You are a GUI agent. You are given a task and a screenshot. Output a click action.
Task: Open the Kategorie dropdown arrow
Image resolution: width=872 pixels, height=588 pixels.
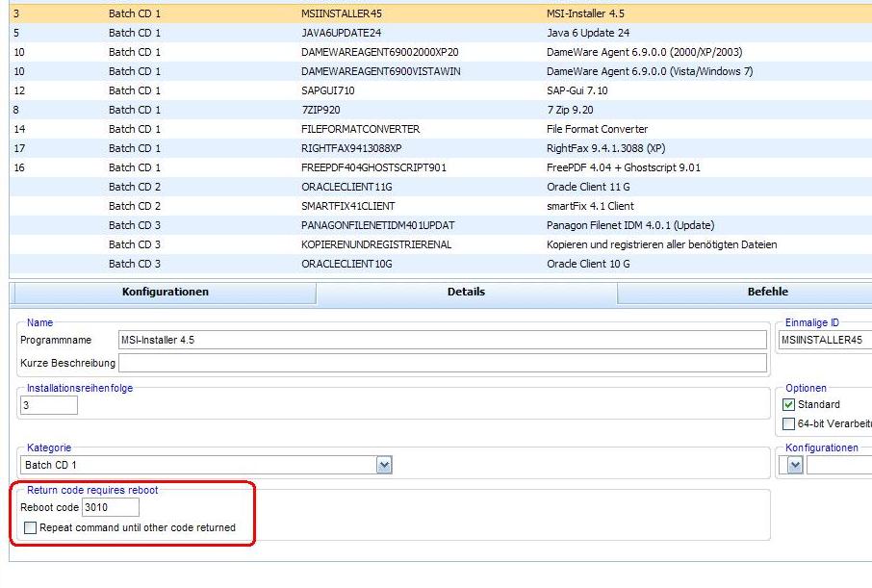click(384, 465)
